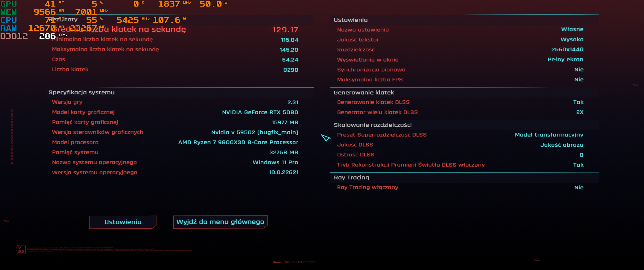
Task: Click the GPU label in overlay
Action: click(x=8, y=4)
